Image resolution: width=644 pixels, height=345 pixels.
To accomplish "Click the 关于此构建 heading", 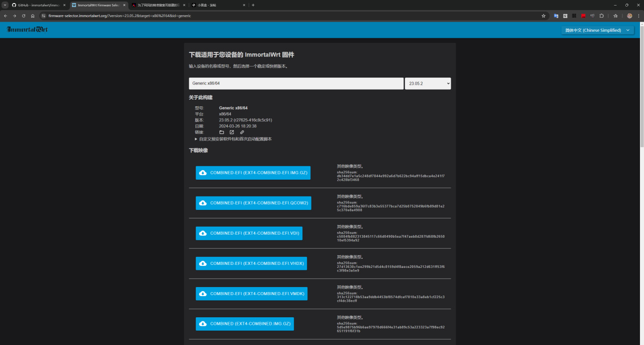I will click(201, 97).
